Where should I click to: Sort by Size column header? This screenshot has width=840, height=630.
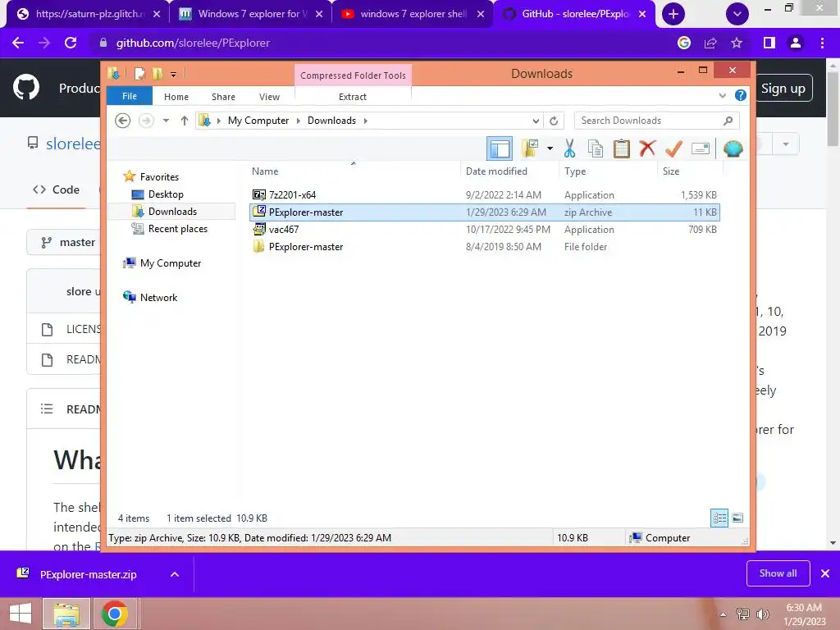[x=691, y=171]
